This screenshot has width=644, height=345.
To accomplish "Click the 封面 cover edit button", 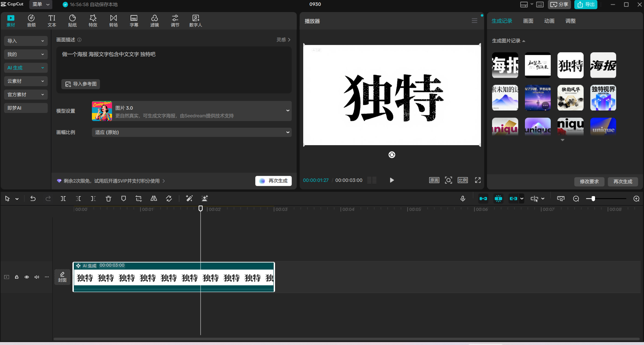I will [x=62, y=277].
